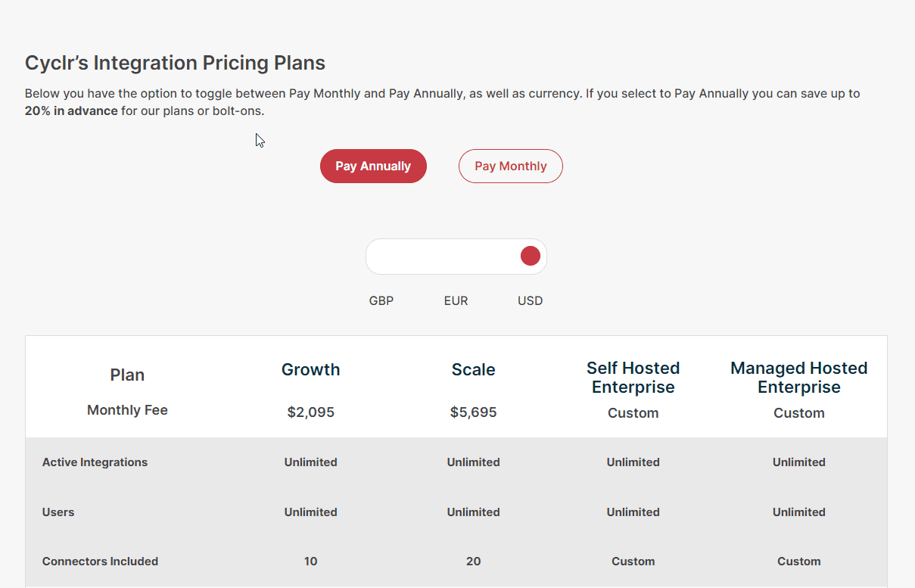Viewport: 915px width, 588px height.
Task: Select the Managed Hosted Enterprise plan heading
Action: coord(798,378)
